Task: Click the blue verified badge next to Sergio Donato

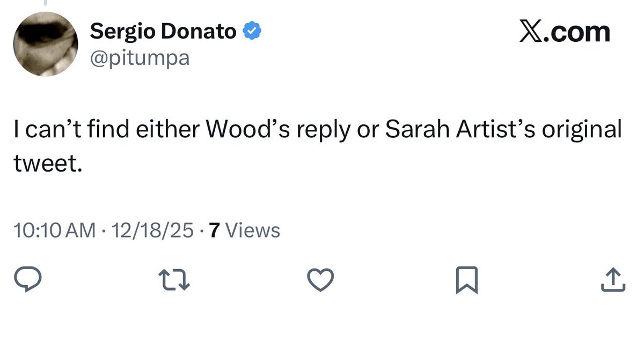Action: (252, 31)
